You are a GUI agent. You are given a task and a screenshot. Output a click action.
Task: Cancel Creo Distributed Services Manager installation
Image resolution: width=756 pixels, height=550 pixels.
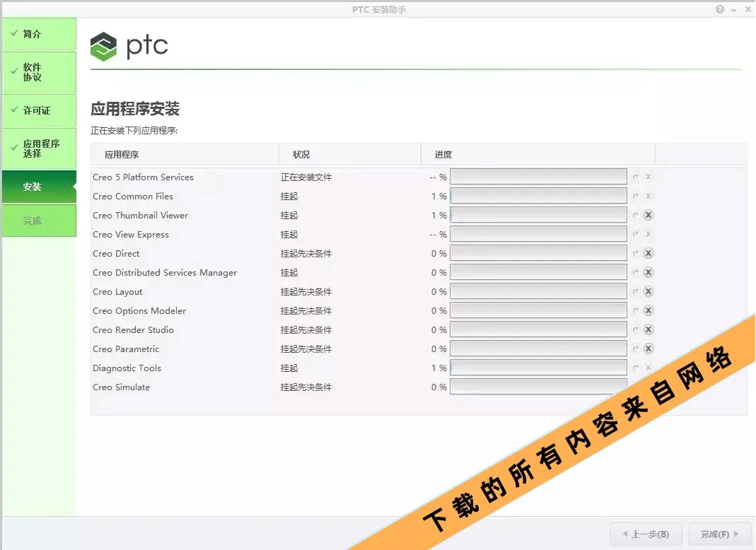[649, 272]
